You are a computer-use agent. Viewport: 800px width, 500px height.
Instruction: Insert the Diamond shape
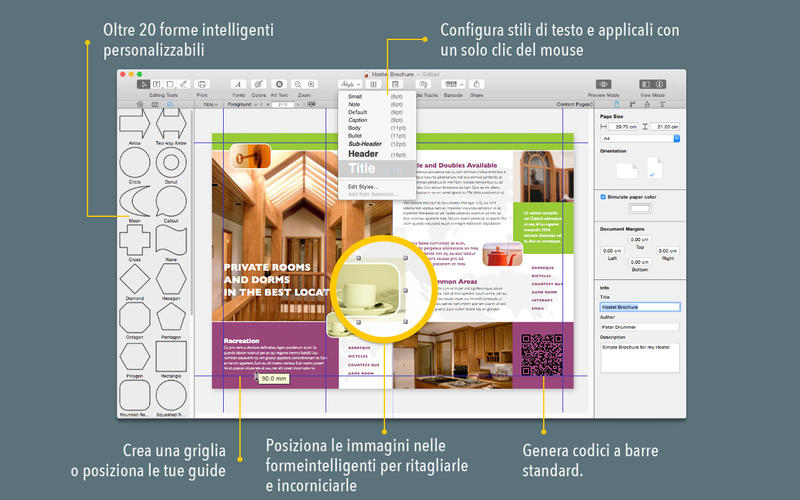135,279
